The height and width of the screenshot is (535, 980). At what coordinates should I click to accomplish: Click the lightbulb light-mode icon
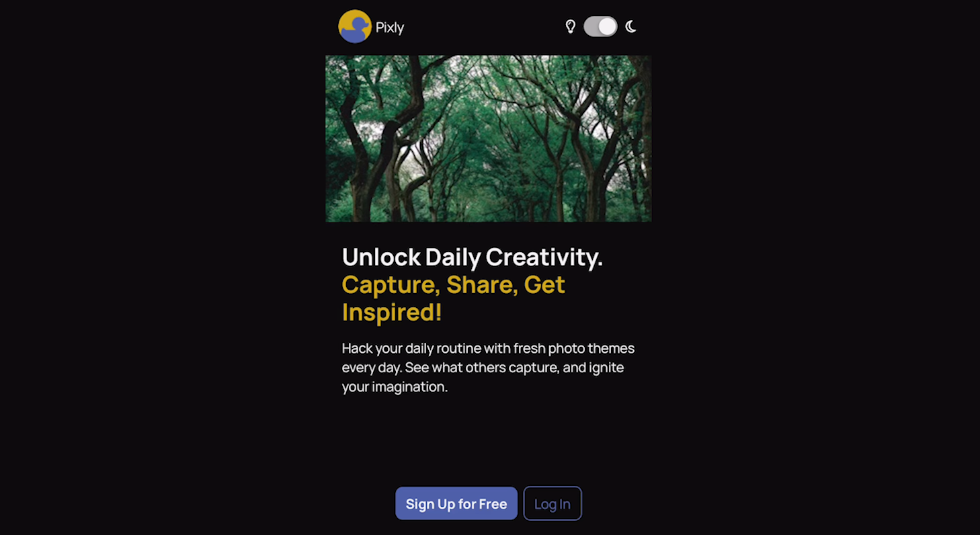(571, 27)
